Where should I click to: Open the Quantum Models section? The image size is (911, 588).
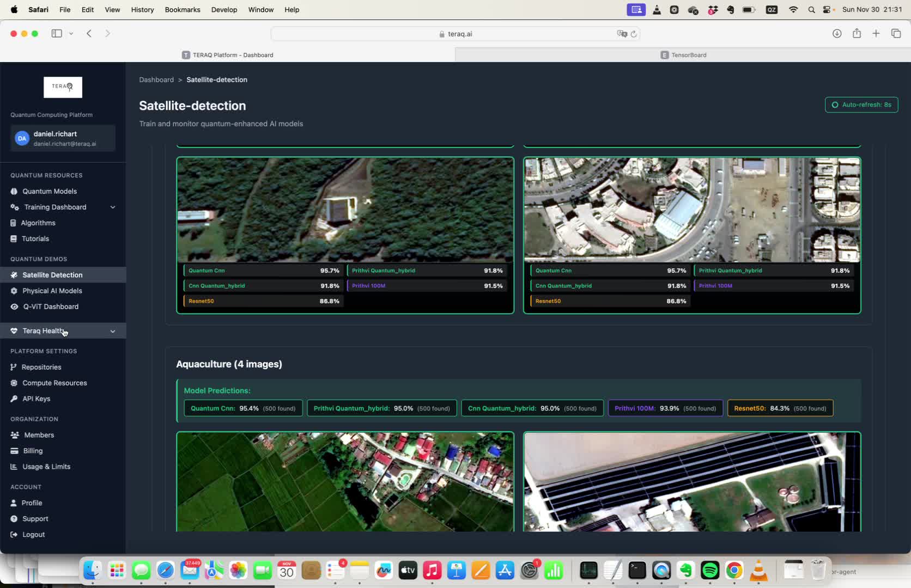pos(50,191)
